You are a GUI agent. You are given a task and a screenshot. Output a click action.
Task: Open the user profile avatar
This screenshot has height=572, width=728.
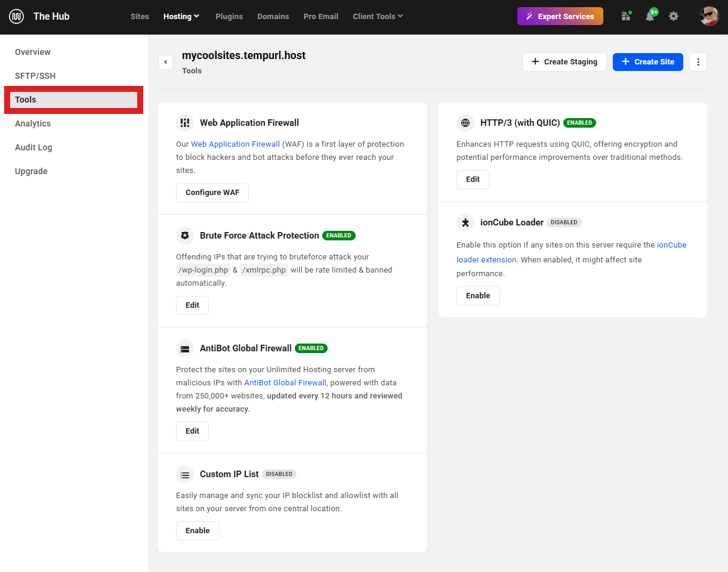pyautogui.click(x=710, y=16)
